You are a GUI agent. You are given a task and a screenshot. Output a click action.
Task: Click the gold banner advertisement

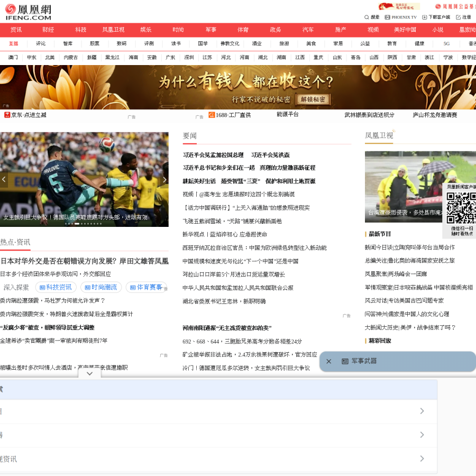238,87
